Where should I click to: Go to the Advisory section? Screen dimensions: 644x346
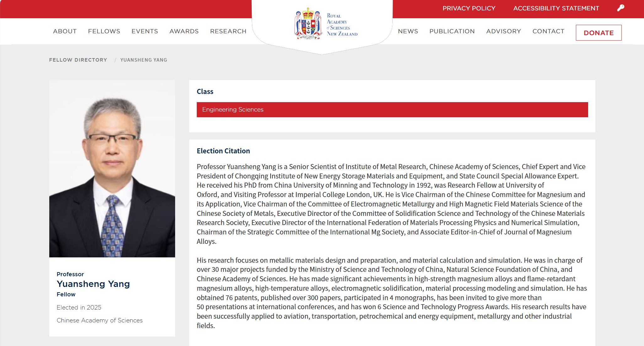503,31
